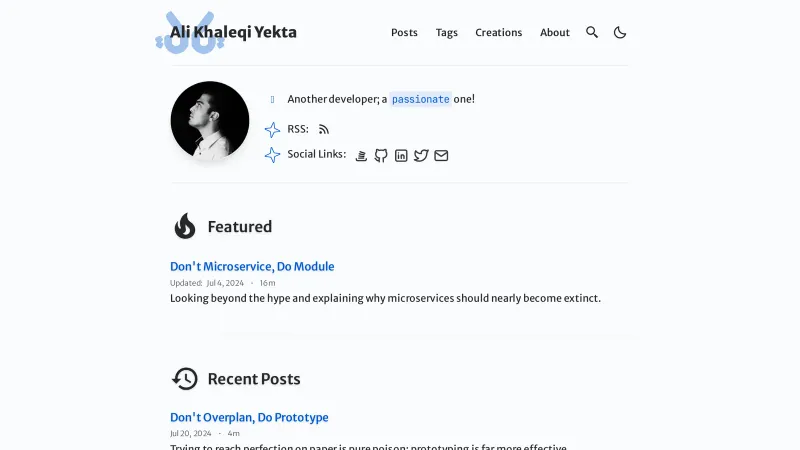Viewport: 800px width, 450px height.
Task: Open the Twitter profile icon
Action: click(x=421, y=155)
